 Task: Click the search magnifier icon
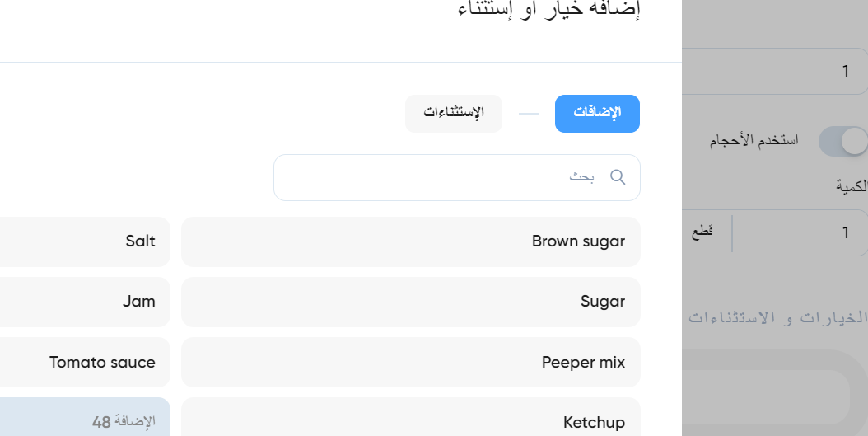click(x=617, y=177)
